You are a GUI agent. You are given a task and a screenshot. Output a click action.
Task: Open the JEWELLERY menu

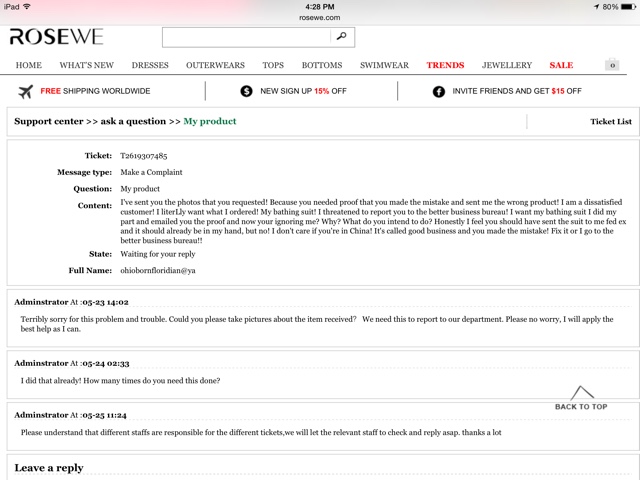507,65
